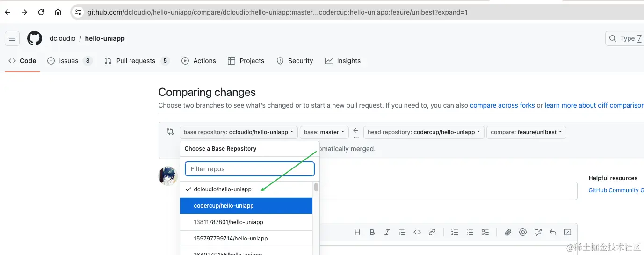Open the Security tab
The height and width of the screenshot is (255, 644).
click(x=295, y=61)
